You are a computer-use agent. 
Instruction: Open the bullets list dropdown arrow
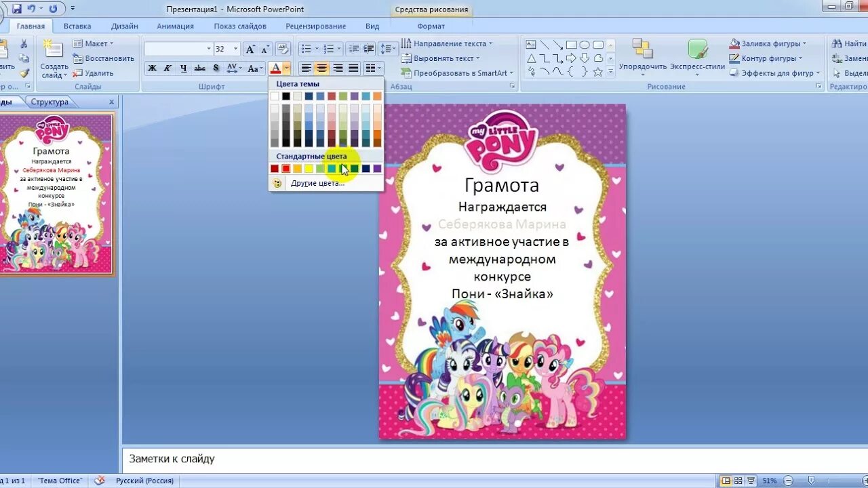point(316,49)
